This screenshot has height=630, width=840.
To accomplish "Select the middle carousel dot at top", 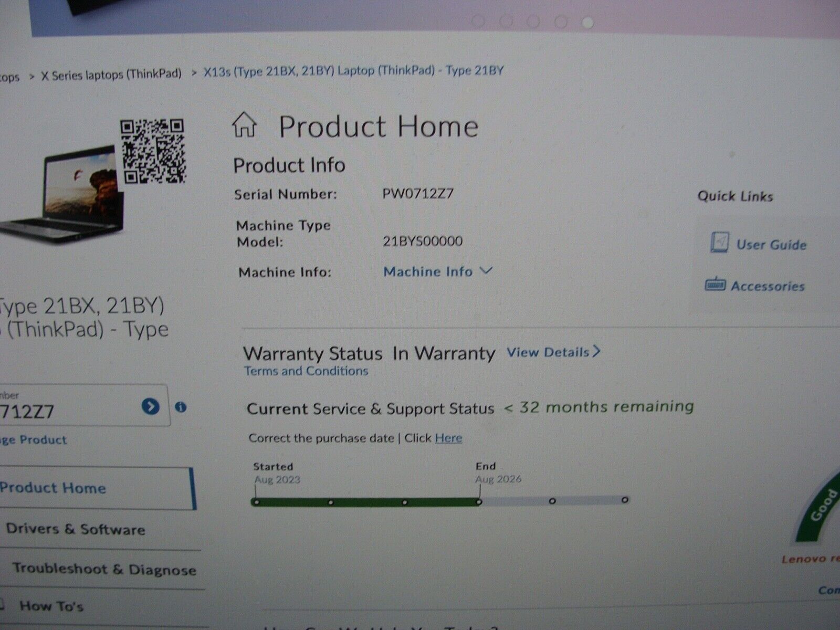I will click(x=533, y=22).
